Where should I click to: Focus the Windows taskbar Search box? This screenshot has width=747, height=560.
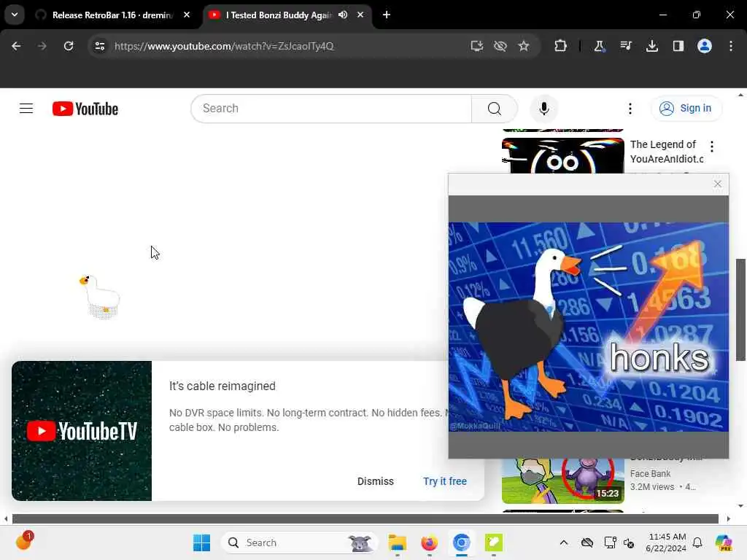point(299,542)
